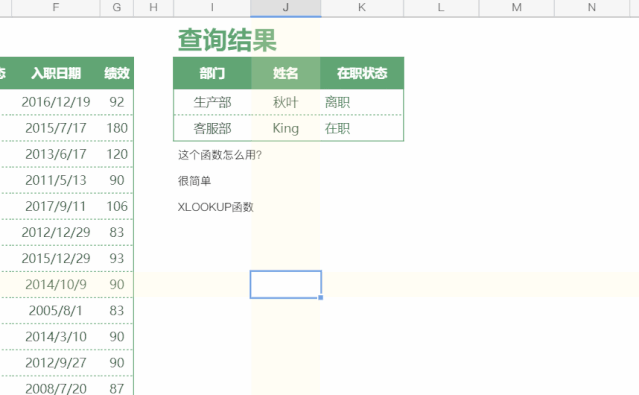Select the 生产部 cell
This screenshot has height=395, width=639.
click(x=212, y=102)
